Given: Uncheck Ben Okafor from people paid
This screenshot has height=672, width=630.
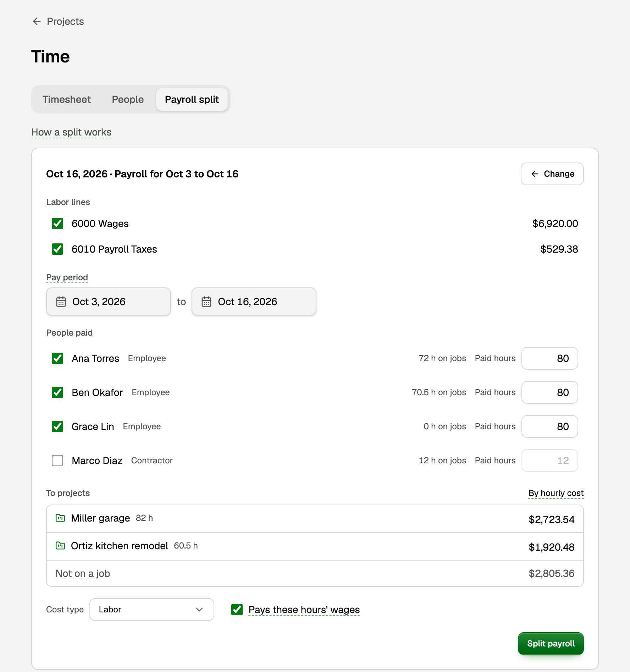Looking at the screenshot, I should coord(57,392).
